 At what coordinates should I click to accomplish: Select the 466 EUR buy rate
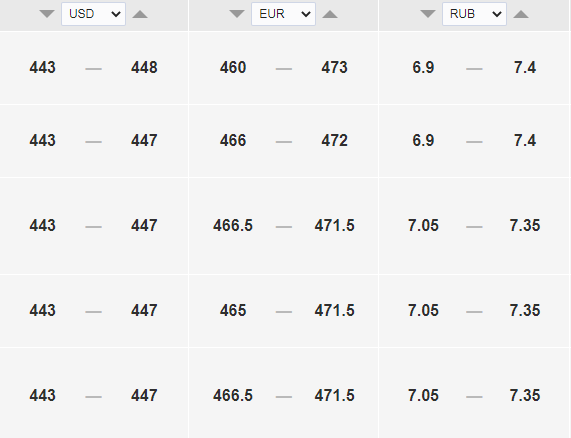point(233,141)
